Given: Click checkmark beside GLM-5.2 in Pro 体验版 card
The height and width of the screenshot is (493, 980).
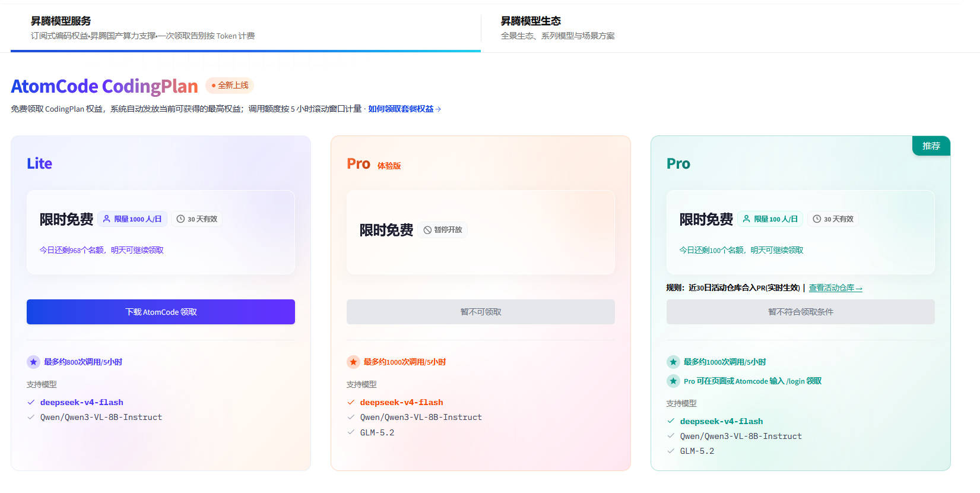Looking at the screenshot, I should point(351,432).
